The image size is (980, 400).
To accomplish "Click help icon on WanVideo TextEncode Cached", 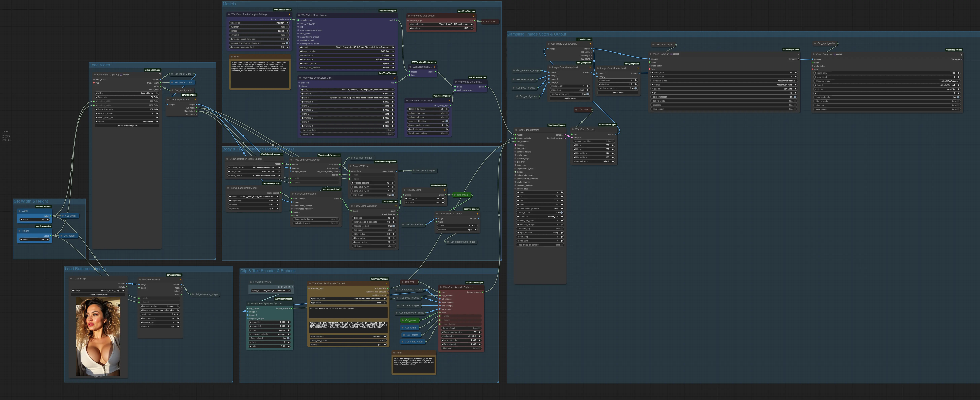I will (x=387, y=283).
